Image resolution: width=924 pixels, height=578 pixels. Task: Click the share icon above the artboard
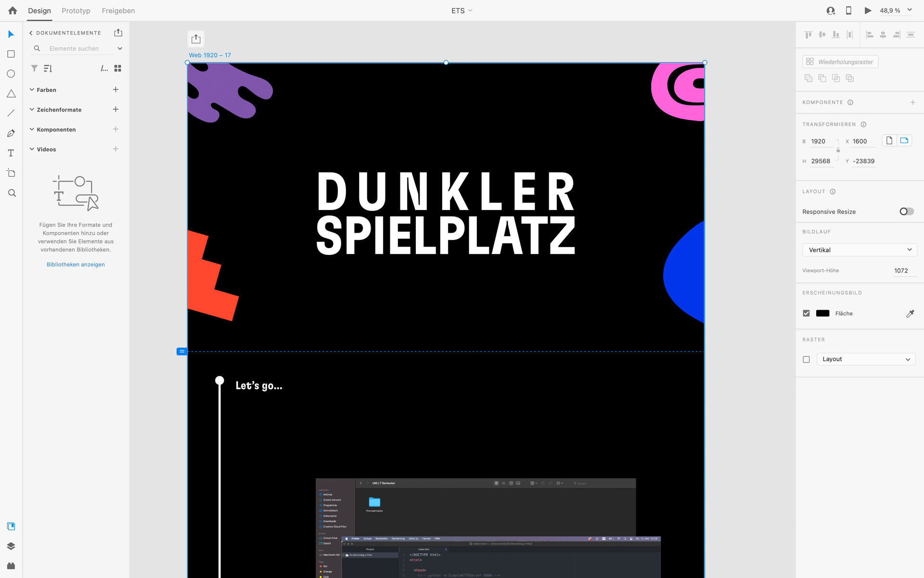coord(196,39)
